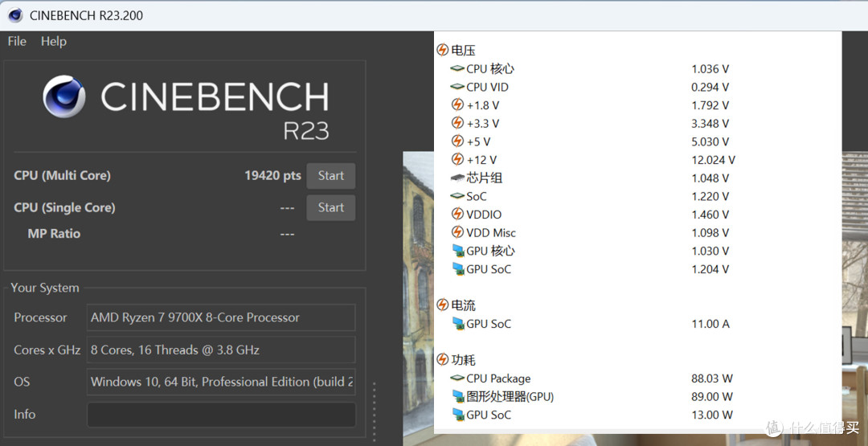Viewport: 868px width, 446px height.
Task: Click the Cinebench app icon in title bar
Action: [15, 15]
